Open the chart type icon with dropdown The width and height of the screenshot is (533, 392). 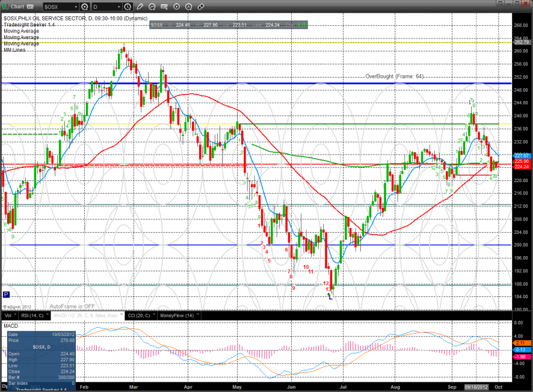pyautogui.click(x=164, y=7)
